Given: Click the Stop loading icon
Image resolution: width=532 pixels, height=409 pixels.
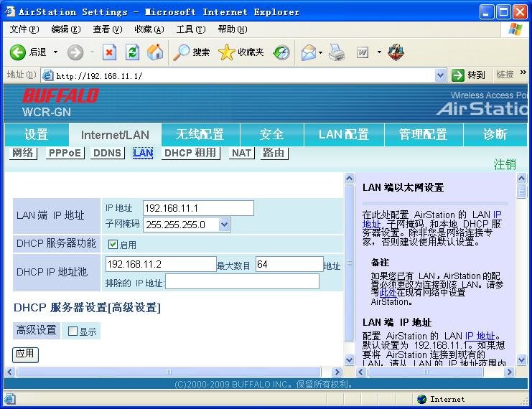Looking at the screenshot, I should click(x=109, y=52).
